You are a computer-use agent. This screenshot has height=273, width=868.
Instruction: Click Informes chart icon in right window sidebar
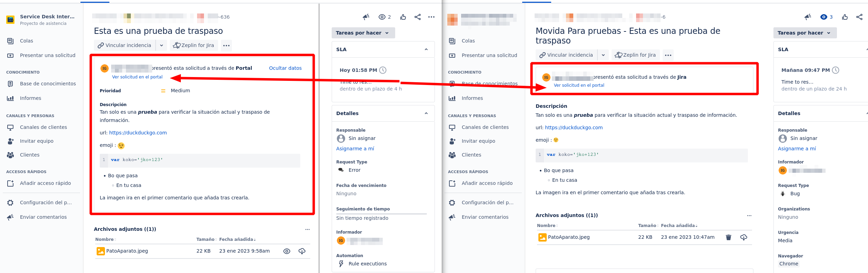click(x=452, y=98)
